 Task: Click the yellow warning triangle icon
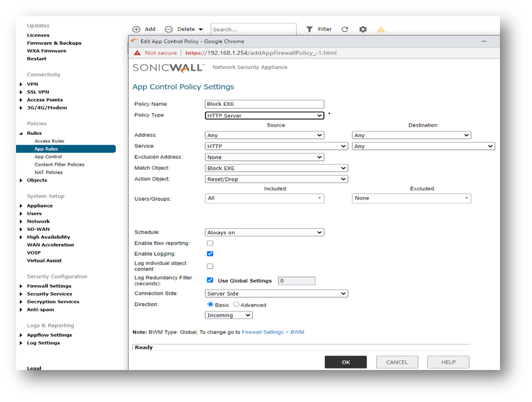coord(381,29)
